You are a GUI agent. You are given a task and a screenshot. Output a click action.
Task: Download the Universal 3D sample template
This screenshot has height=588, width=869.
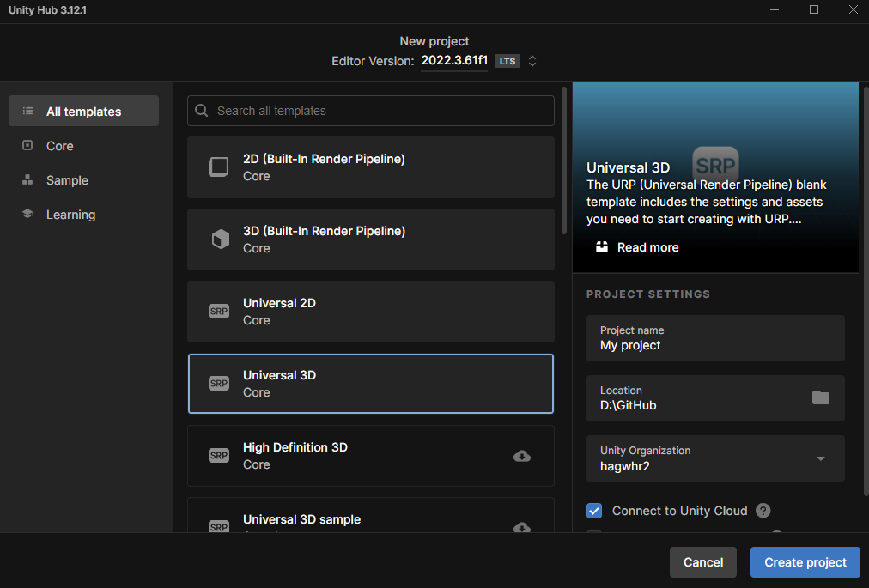521,527
